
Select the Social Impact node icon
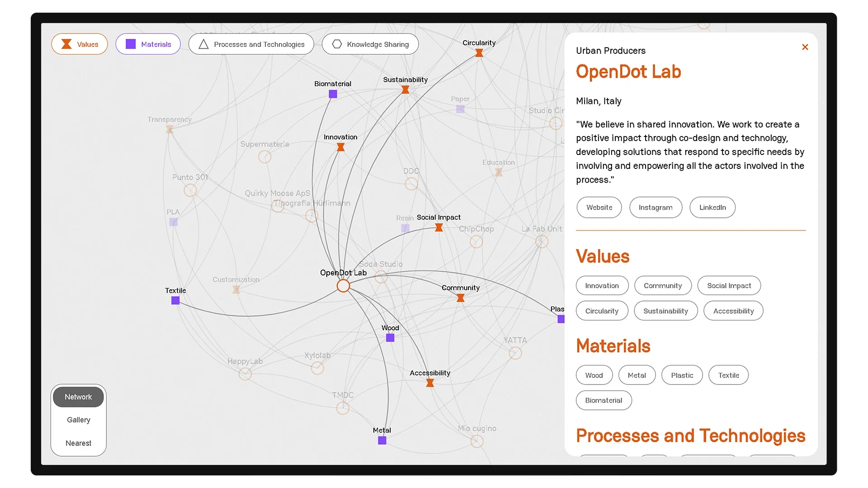439,228
